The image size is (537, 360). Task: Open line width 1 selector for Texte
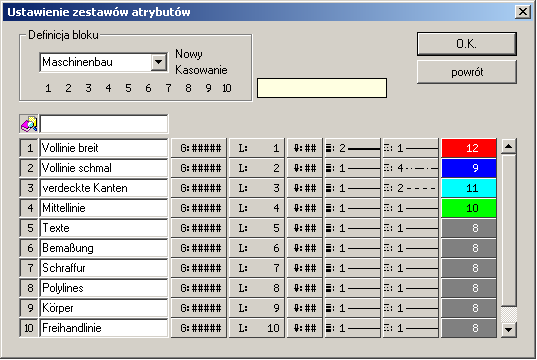point(353,228)
